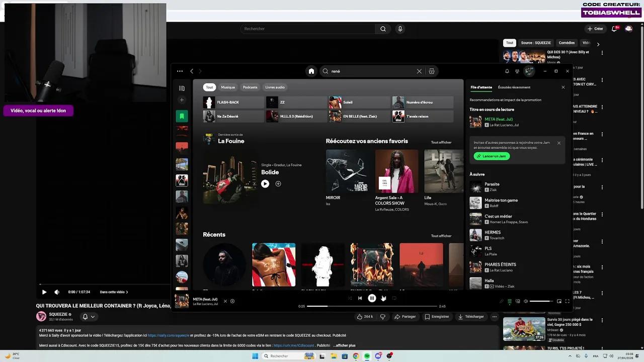Adjust the Spotify volume slider
This screenshot has height=362, width=644.
541,301
